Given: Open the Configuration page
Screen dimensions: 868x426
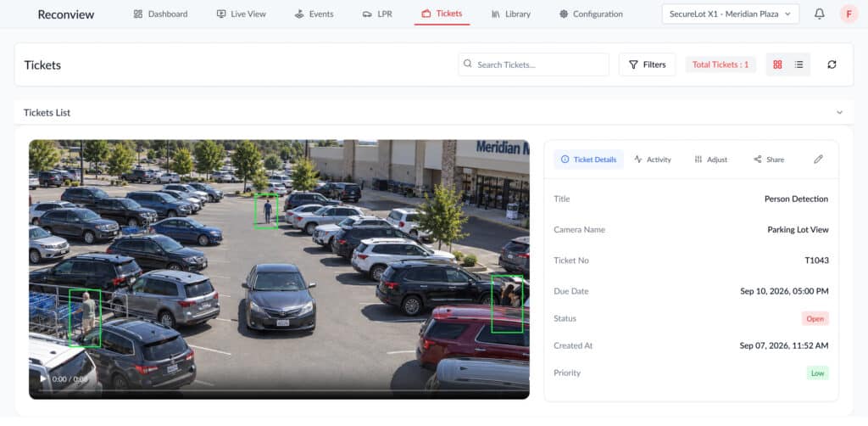Looking at the screenshot, I should pos(591,14).
